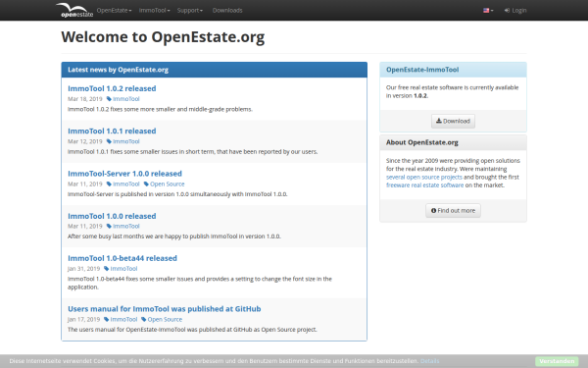This screenshot has width=588, height=368.
Task: Click 'About OpenEstate.org' panel heading
Action: click(x=421, y=142)
